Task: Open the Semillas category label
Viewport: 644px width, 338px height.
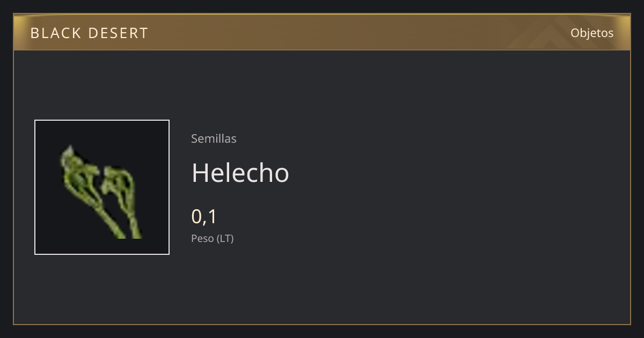Action: (x=214, y=138)
